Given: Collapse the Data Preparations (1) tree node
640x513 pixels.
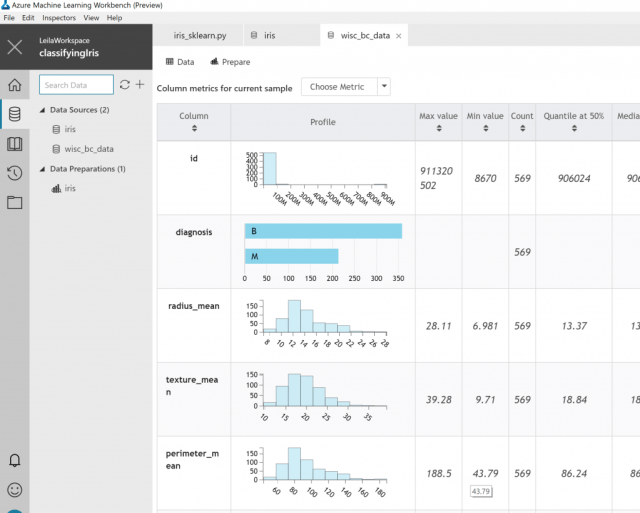Looking at the screenshot, I should click(x=42, y=169).
